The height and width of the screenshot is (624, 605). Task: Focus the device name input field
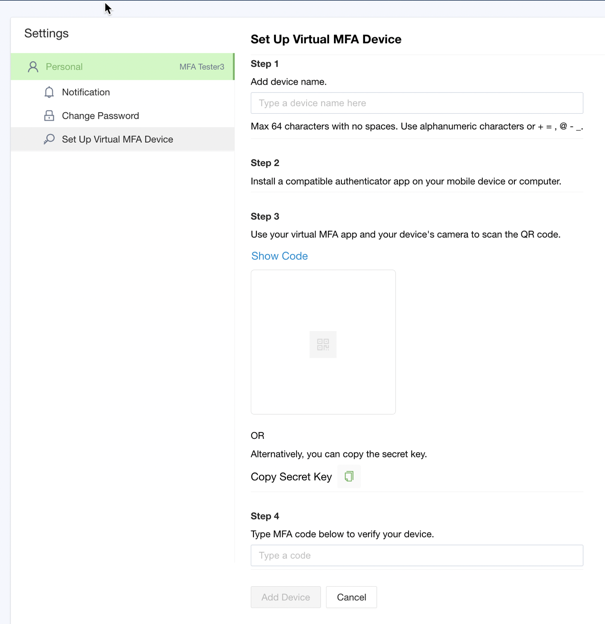[x=416, y=103]
